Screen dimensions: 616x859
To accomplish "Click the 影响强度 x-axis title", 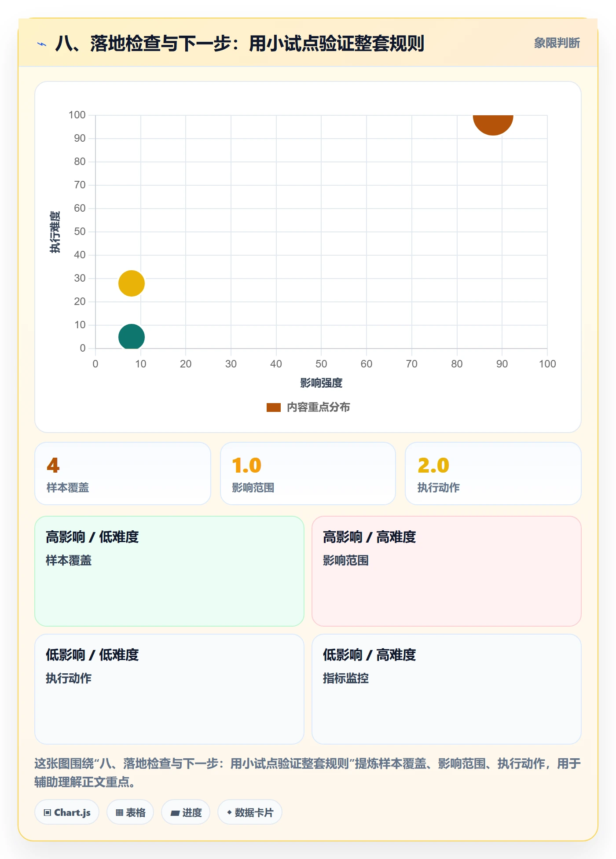I will pyautogui.click(x=321, y=383).
